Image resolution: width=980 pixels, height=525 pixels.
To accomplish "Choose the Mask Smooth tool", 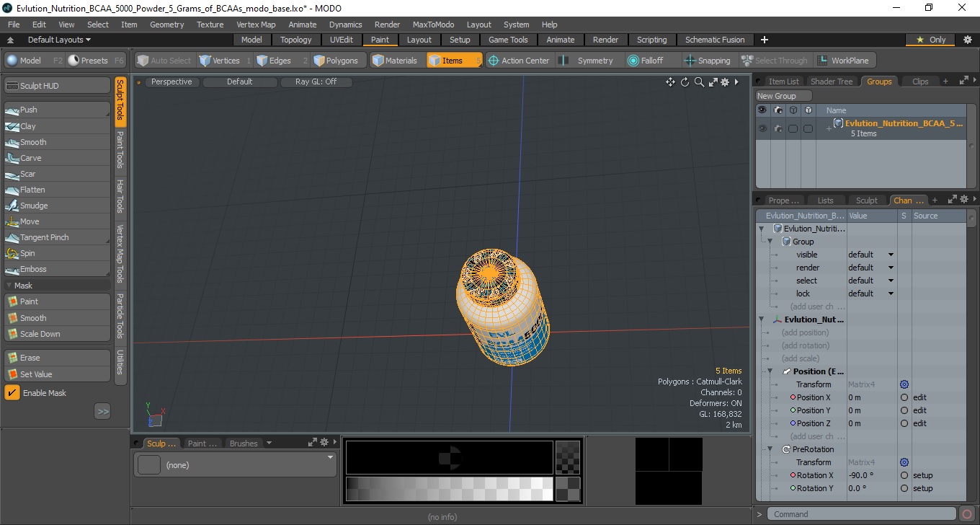I will [x=57, y=318].
